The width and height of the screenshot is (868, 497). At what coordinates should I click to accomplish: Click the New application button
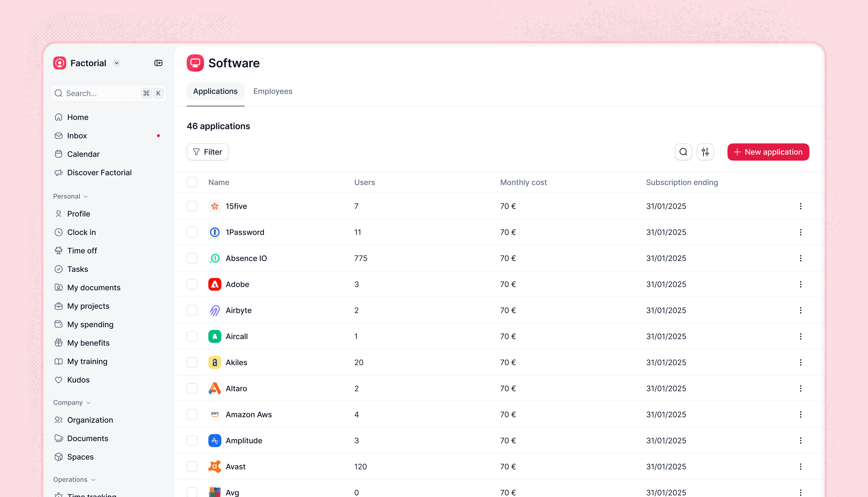(x=768, y=152)
